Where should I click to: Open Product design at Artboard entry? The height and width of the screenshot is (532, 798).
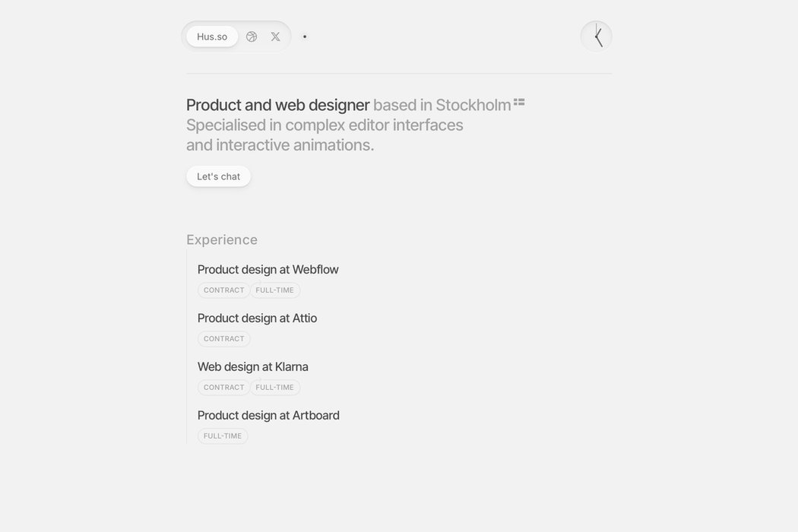268,416
